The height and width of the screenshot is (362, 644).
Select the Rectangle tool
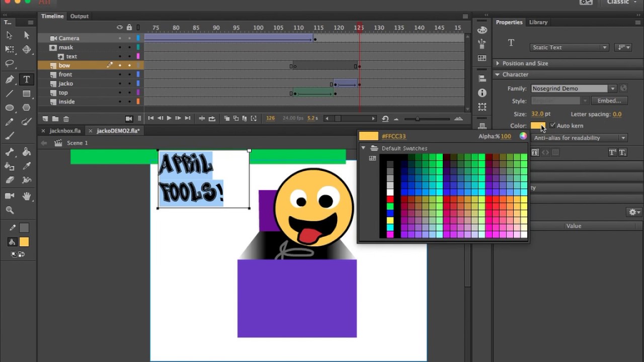coord(27,94)
